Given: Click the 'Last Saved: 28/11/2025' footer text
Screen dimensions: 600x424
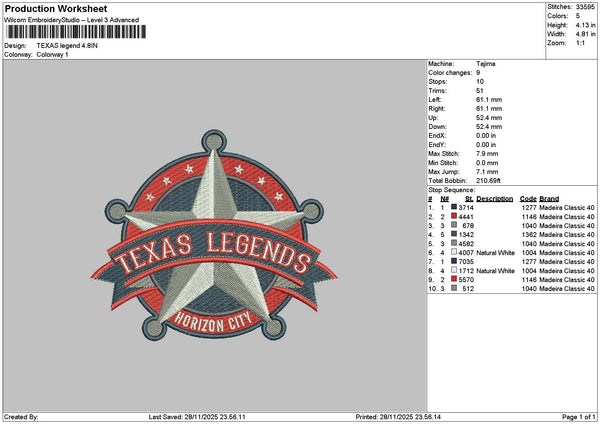Looking at the screenshot, I should (x=197, y=417).
